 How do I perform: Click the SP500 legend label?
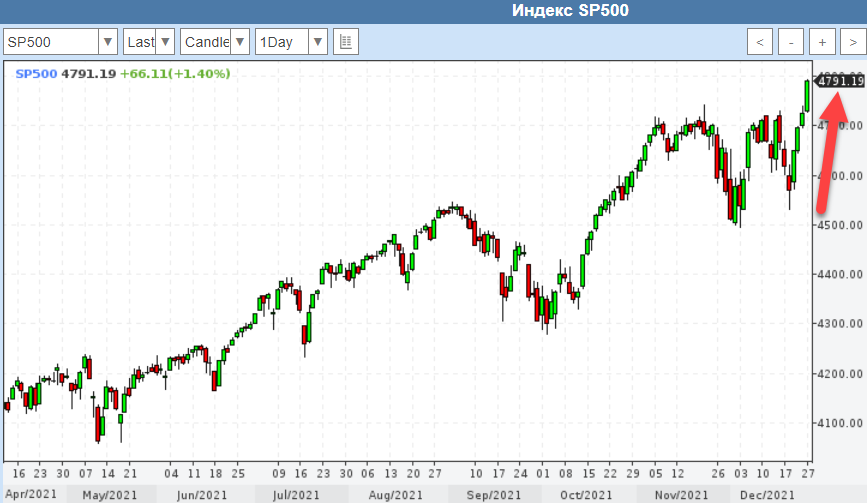36,73
